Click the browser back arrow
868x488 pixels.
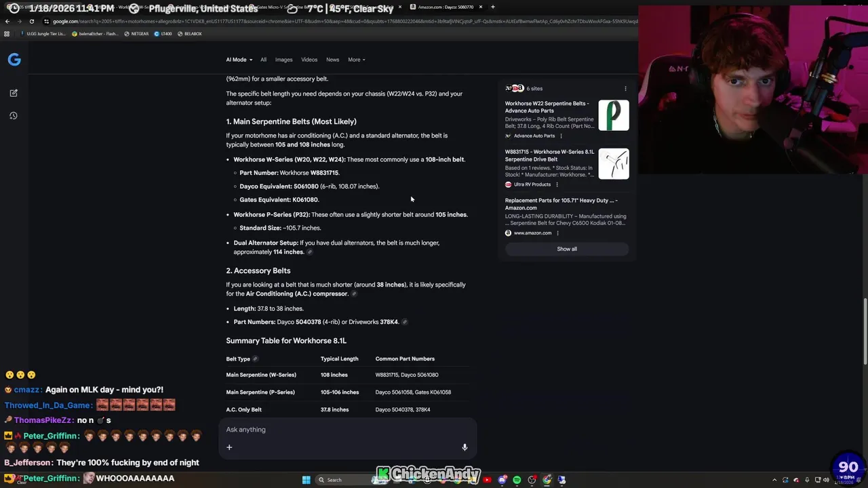tap(7, 21)
